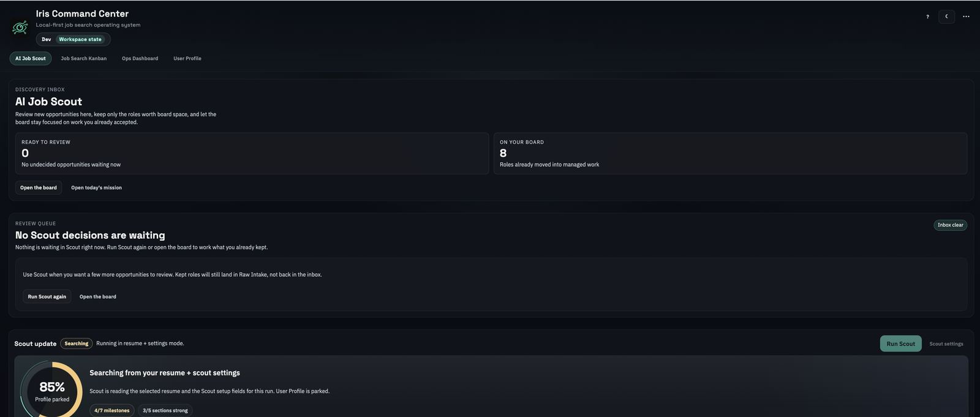Click Open the board under Discovery Inbox
980x417 pixels.
click(38, 187)
